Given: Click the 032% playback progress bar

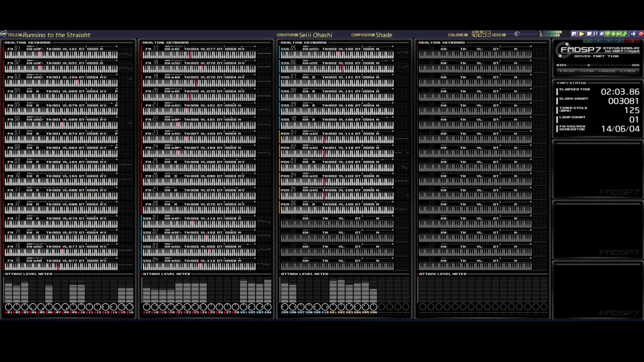Looking at the screenshot, I should coord(604,65).
